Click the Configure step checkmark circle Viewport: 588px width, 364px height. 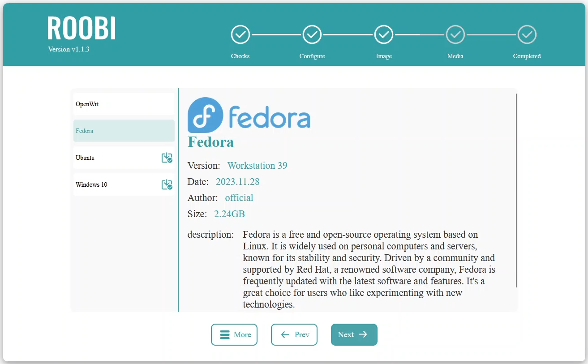pos(312,34)
